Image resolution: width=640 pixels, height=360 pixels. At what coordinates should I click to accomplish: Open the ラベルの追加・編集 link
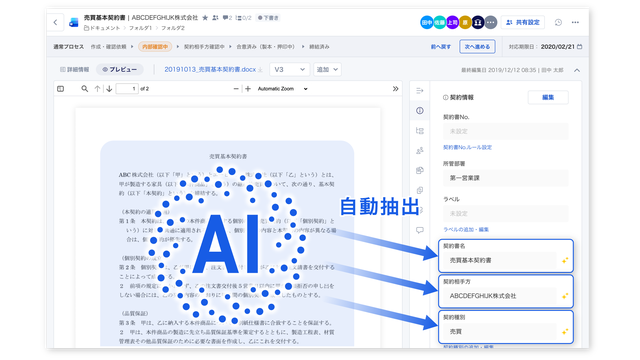tap(466, 229)
